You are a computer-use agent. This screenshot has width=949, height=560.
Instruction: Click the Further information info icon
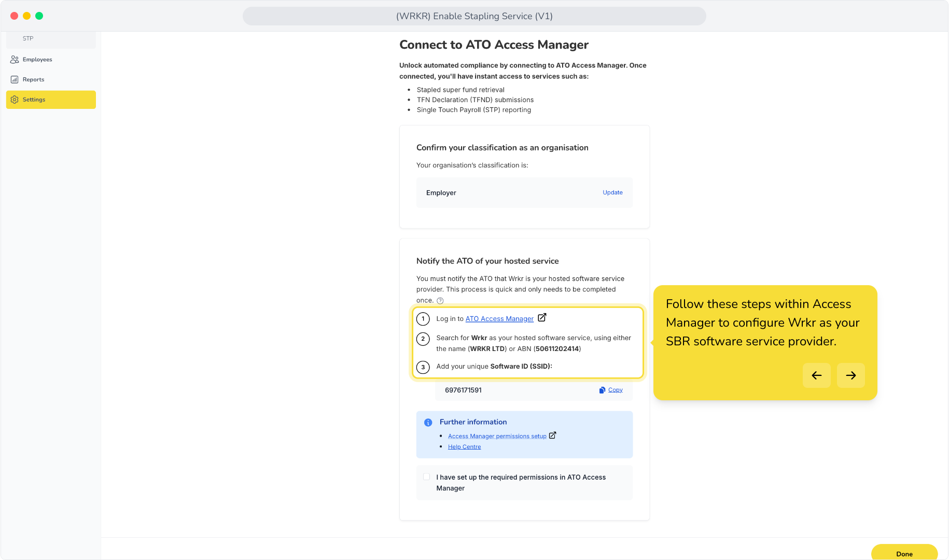428,423
